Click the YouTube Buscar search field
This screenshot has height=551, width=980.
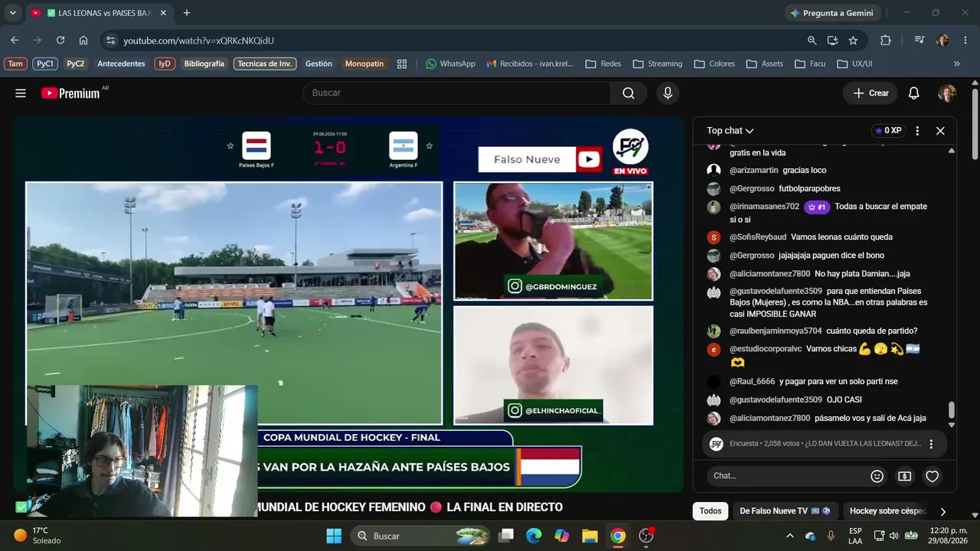click(x=457, y=93)
